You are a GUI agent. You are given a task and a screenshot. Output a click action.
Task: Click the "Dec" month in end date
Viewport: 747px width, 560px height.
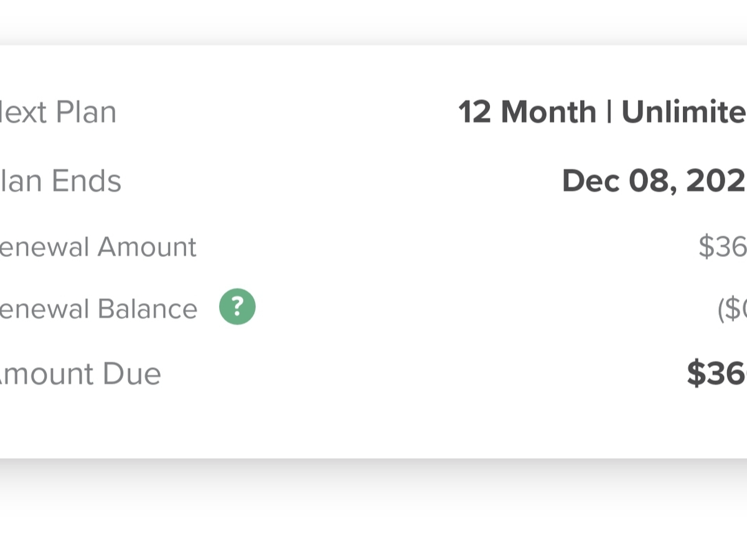pos(590,181)
